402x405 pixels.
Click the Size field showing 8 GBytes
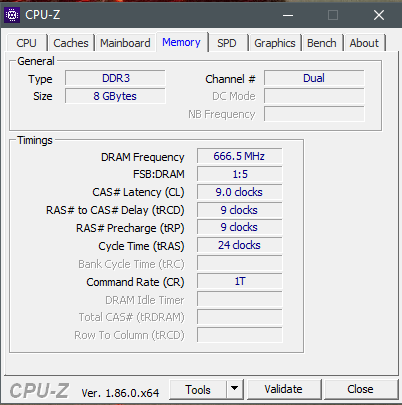115,96
